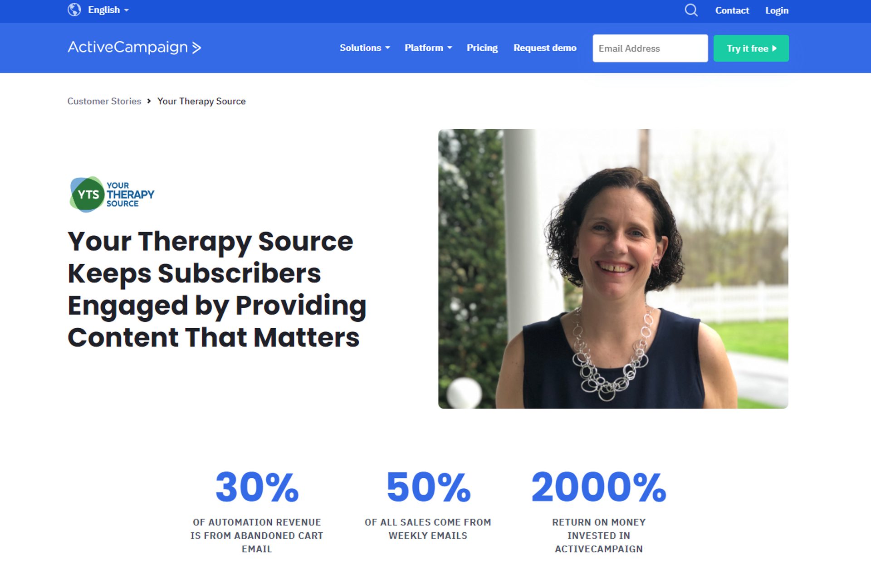The width and height of the screenshot is (871, 588).
Task: Click the woman's portrait photo
Action: coord(613,269)
